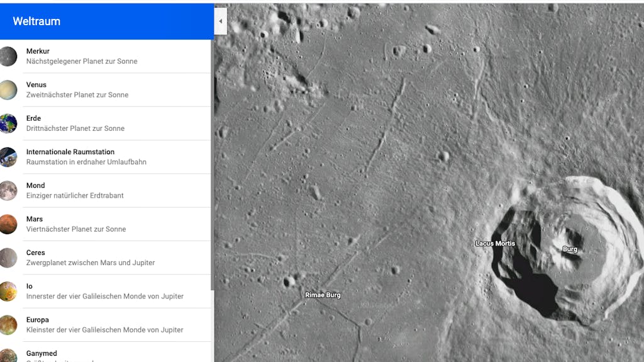Click 'Einziger natürlicher Erdtrabant' description

(75, 196)
